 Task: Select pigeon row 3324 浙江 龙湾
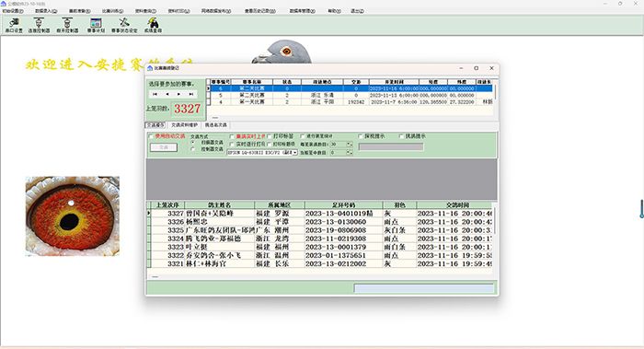(x=322, y=238)
